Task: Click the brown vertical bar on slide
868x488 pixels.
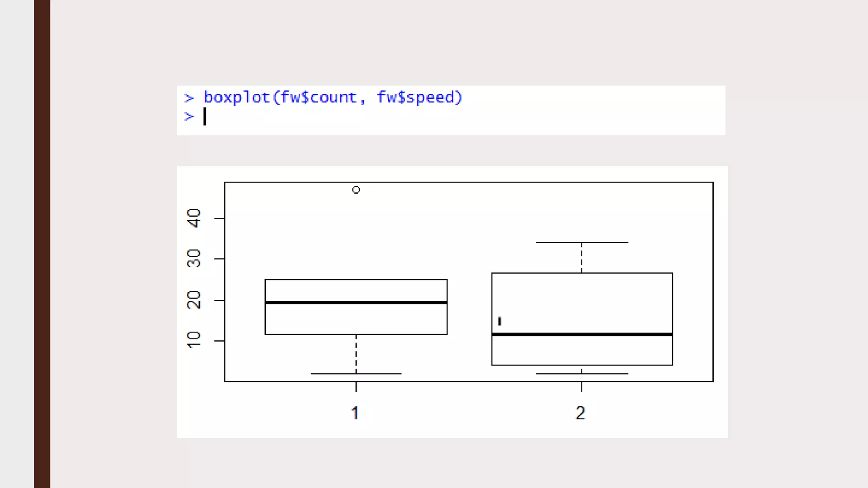Action: point(42,244)
